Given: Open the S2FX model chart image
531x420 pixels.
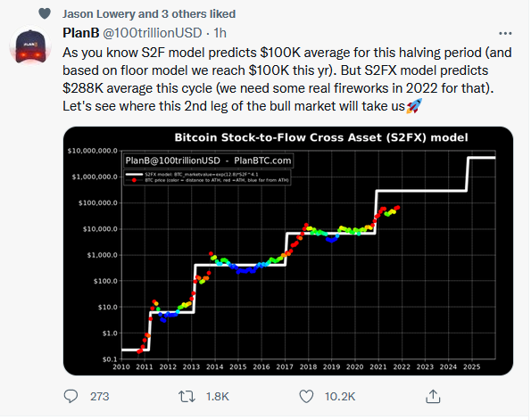Looking at the screenshot, I should (x=288, y=251).
